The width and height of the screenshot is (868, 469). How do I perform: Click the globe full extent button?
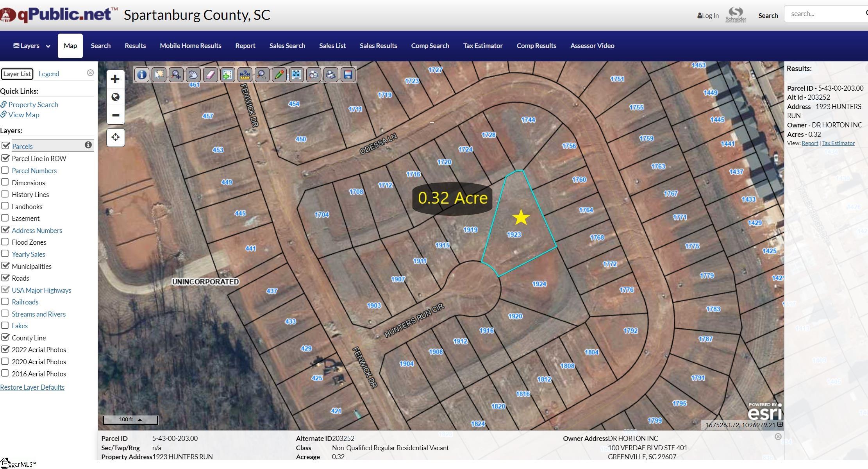click(x=115, y=97)
